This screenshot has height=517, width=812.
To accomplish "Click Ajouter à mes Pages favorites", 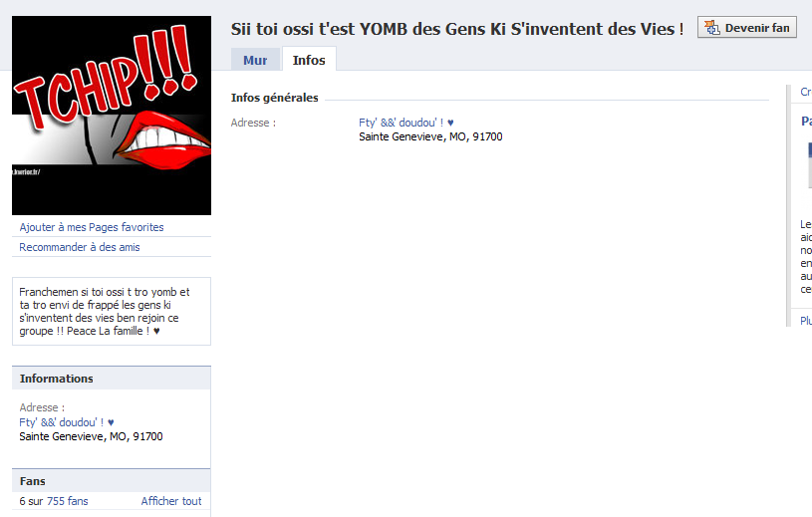I will click(x=92, y=227).
